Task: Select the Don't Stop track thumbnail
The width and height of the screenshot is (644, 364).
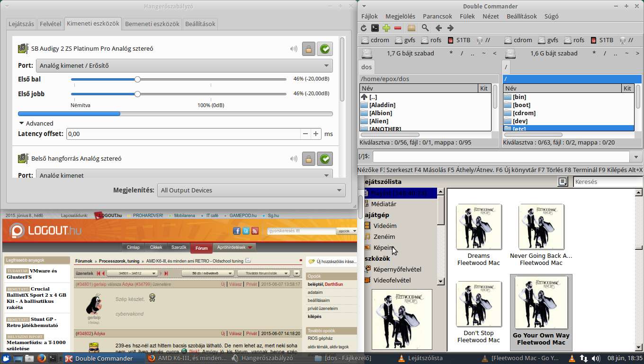Action: click(x=479, y=304)
